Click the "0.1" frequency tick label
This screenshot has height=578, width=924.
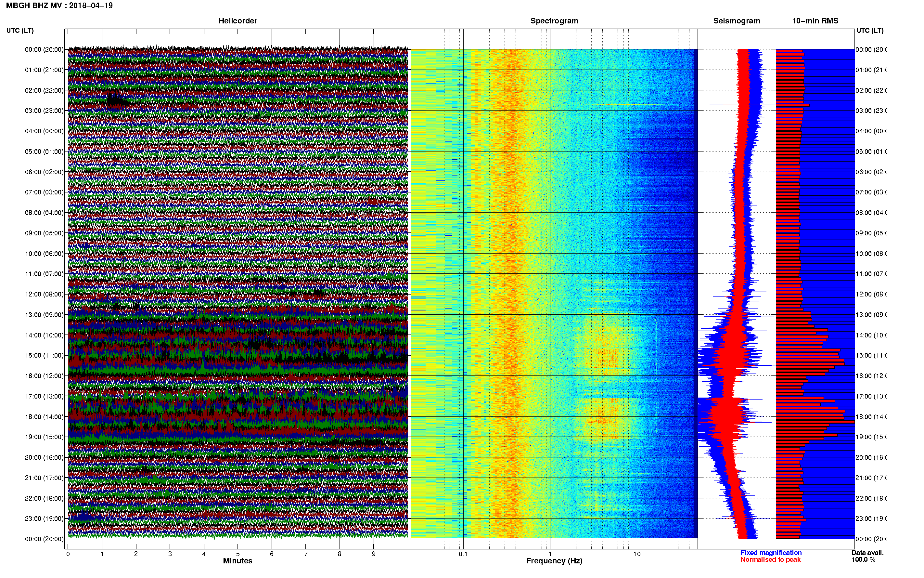[x=463, y=554]
